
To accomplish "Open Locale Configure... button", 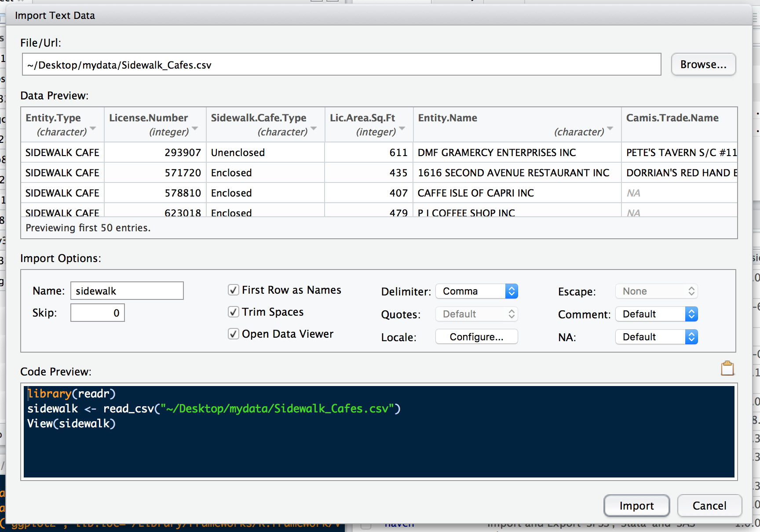I will [x=477, y=337].
